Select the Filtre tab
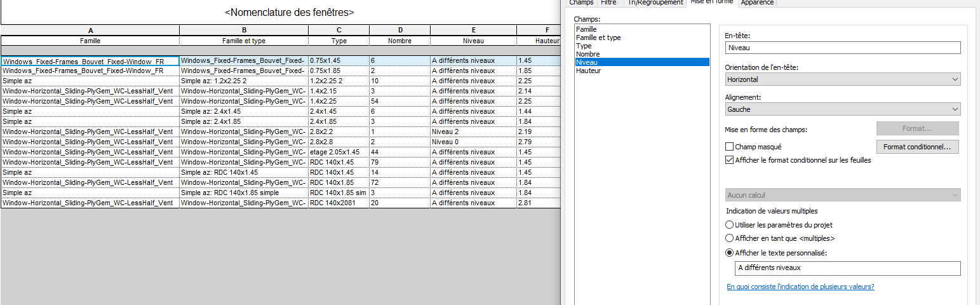This screenshot has width=980, height=305. [x=608, y=3]
